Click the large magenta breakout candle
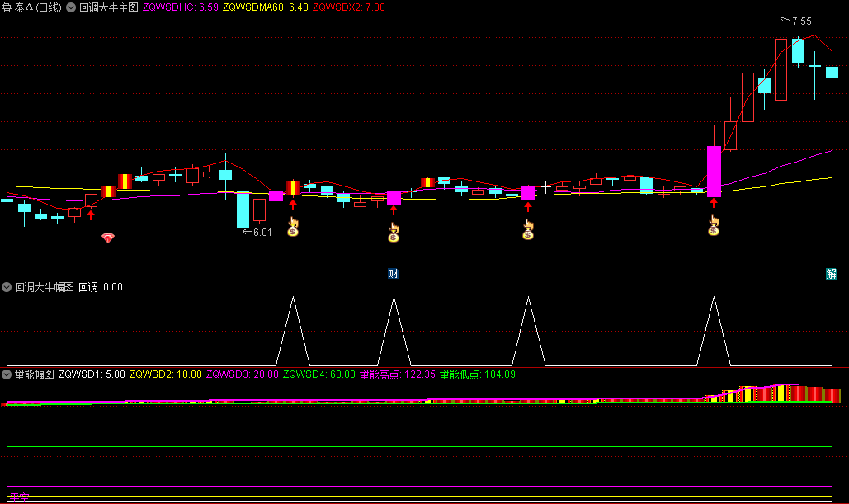849x504 pixels. [x=714, y=171]
